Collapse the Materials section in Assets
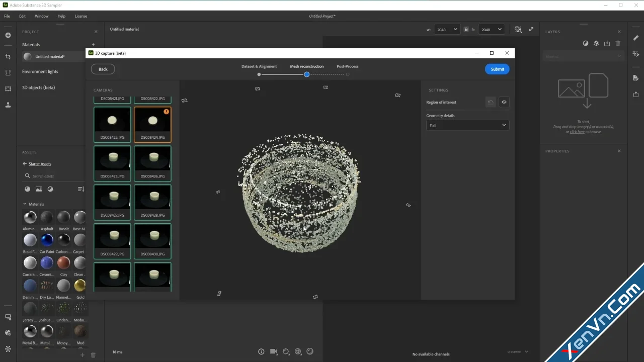 [25, 204]
